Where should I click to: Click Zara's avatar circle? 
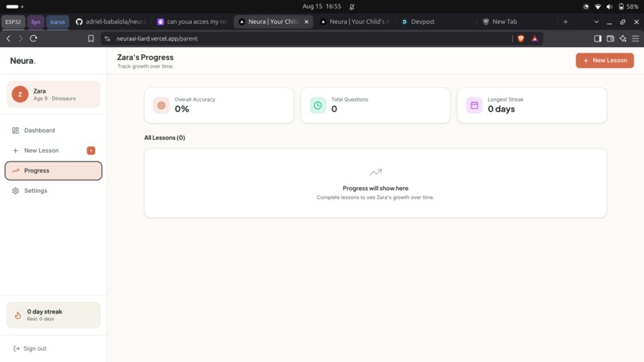(20, 94)
